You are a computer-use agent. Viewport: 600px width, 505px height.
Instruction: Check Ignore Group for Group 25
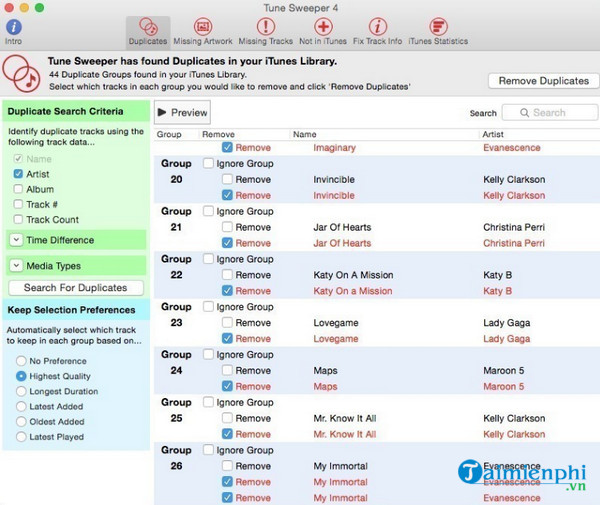[x=208, y=402]
